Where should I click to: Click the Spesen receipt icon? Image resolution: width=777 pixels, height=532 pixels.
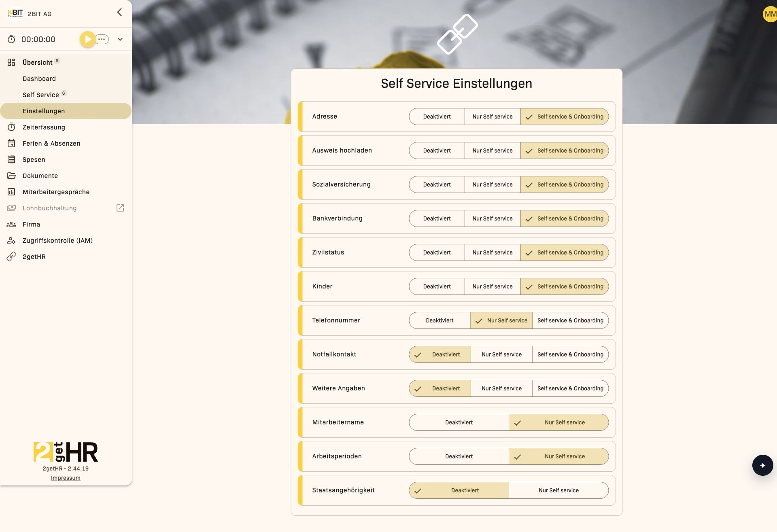11,159
